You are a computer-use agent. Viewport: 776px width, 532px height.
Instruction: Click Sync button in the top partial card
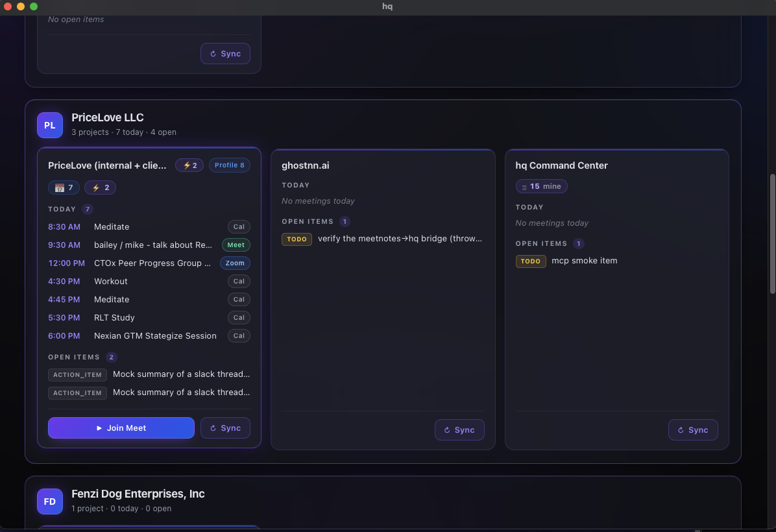pos(225,53)
